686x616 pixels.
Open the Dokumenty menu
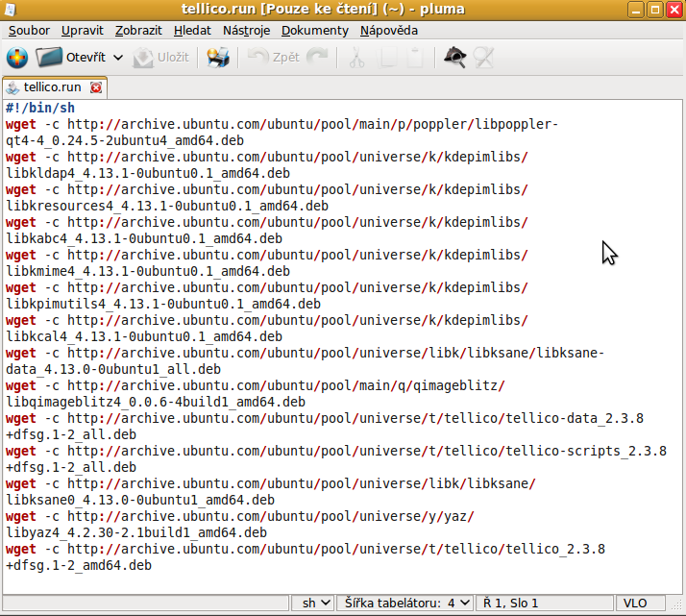pos(315,31)
